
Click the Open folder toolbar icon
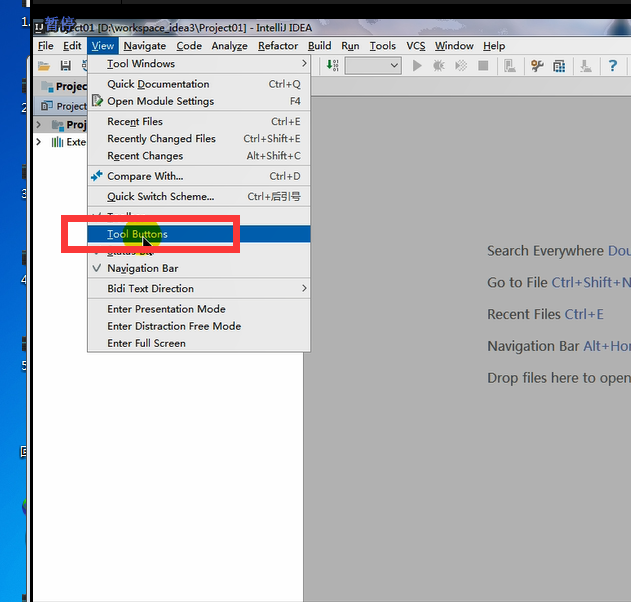(44, 66)
